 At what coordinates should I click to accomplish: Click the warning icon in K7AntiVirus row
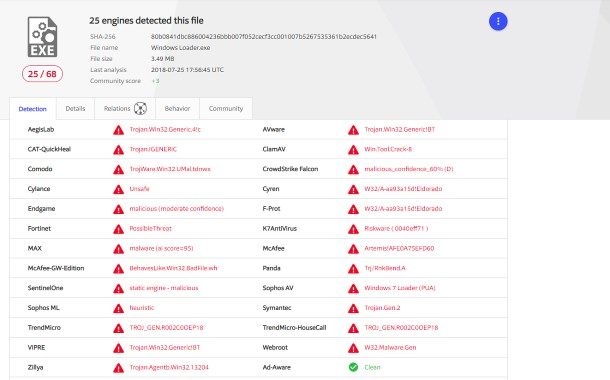tap(353, 229)
